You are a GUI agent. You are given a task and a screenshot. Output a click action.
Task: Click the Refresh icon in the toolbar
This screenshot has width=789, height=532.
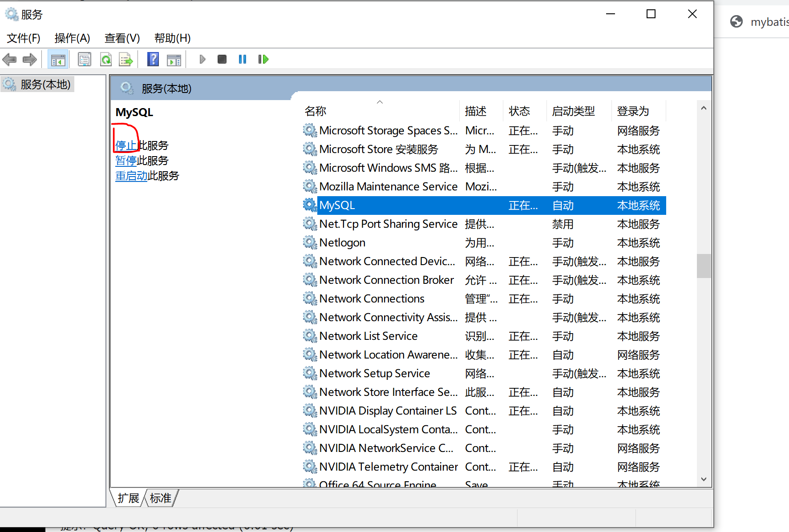106,59
